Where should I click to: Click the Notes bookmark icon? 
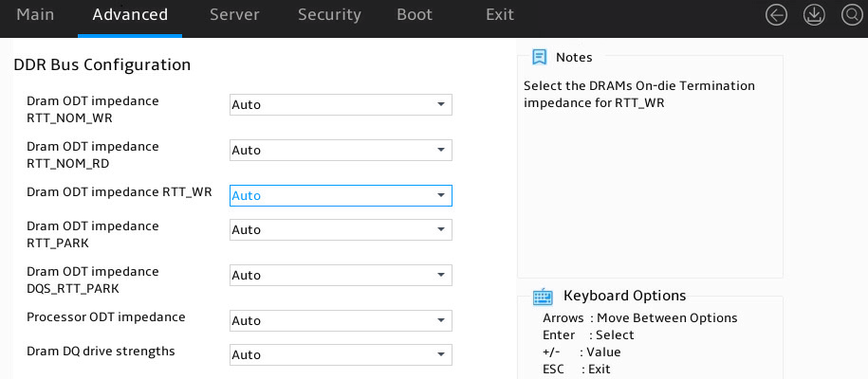(x=539, y=57)
